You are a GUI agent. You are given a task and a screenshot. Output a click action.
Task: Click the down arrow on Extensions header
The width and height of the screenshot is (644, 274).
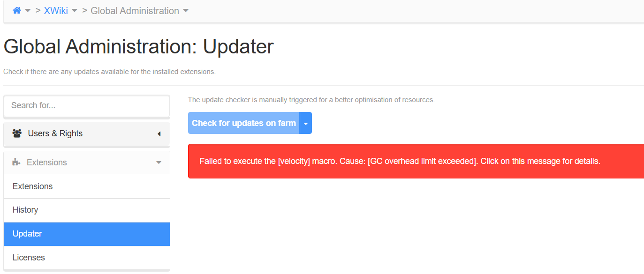(x=159, y=163)
